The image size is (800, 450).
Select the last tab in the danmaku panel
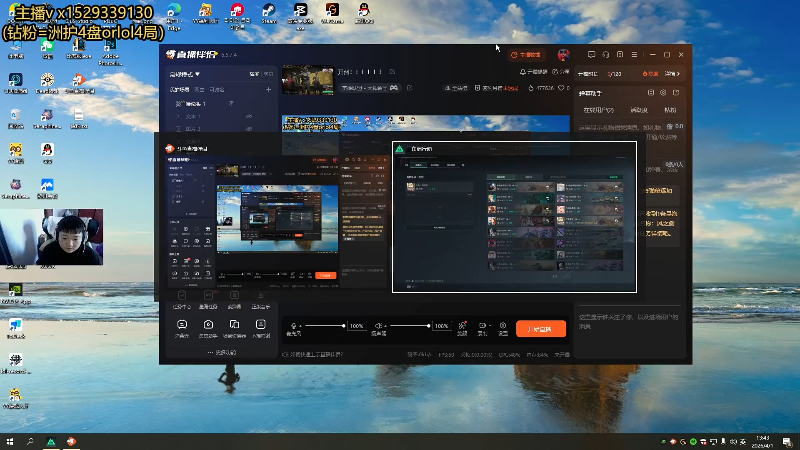coord(670,110)
